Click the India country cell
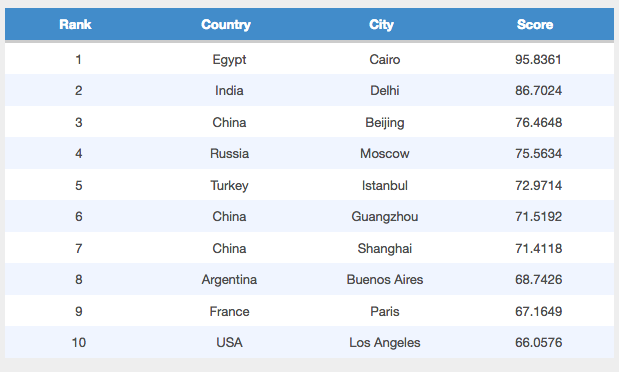 [229, 90]
